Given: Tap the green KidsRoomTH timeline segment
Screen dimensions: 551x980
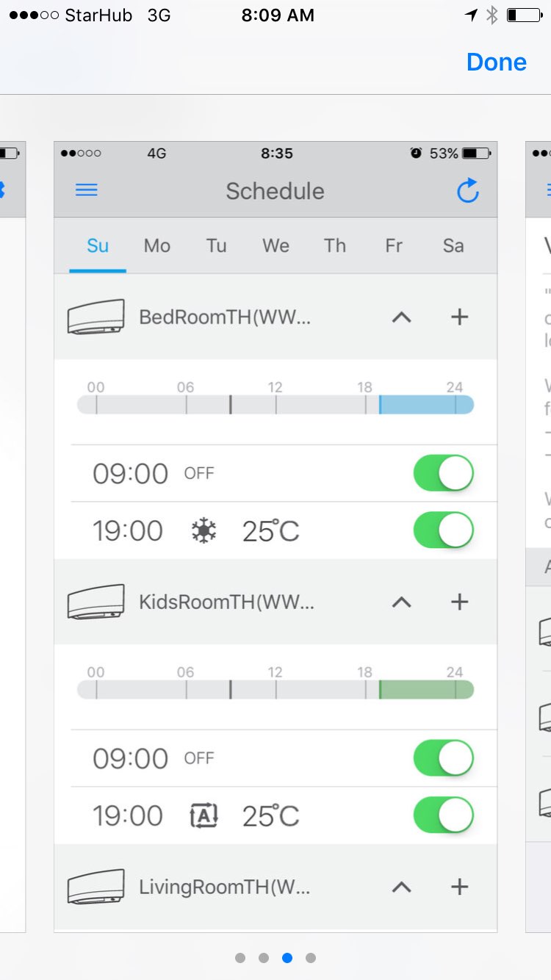Looking at the screenshot, I should coord(426,690).
